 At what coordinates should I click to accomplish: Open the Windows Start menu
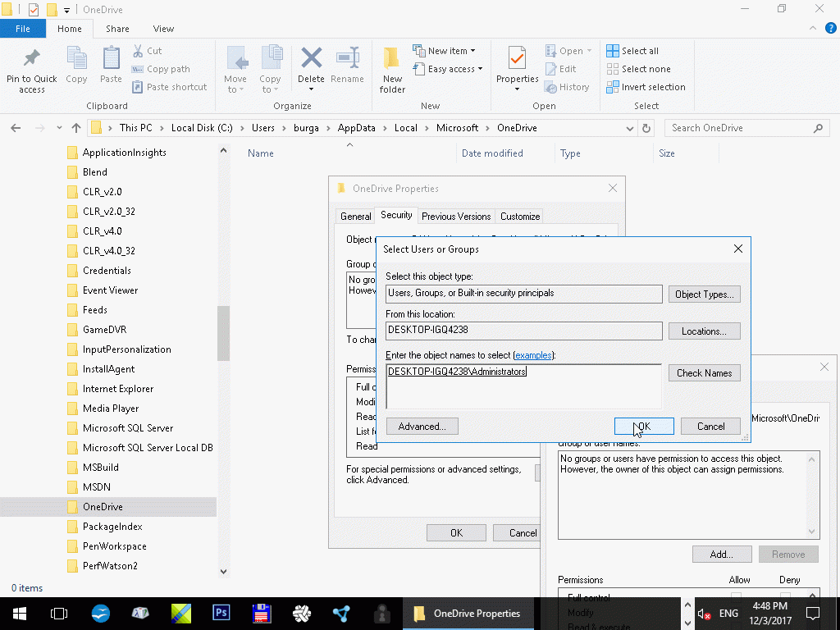[x=20, y=614]
